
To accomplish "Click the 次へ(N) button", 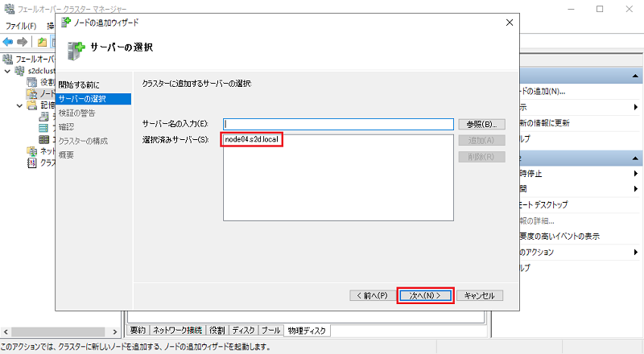I will [x=425, y=295].
